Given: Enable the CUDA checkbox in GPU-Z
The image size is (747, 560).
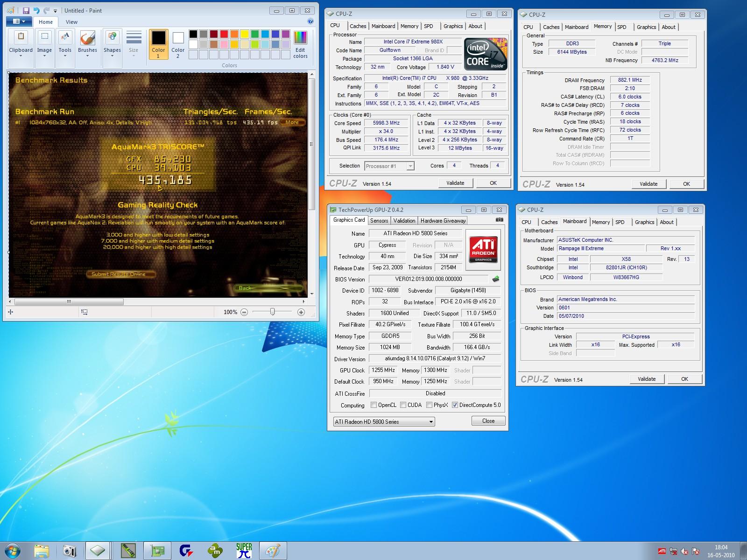Looking at the screenshot, I should point(403,405).
